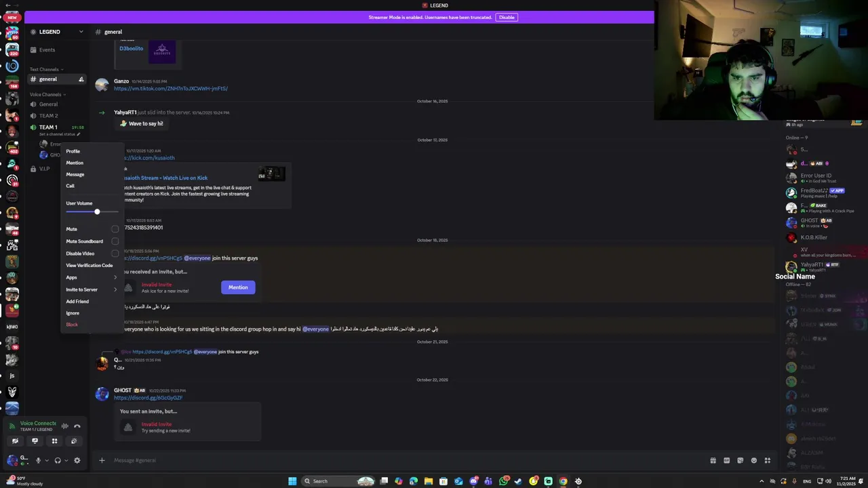Open Google Chrome from the taskbar
This screenshot has width=868, height=488.
pyautogui.click(x=563, y=481)
